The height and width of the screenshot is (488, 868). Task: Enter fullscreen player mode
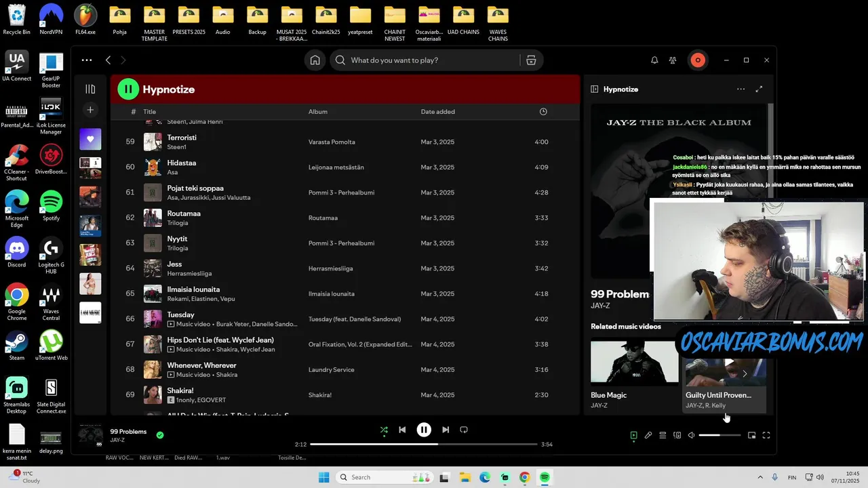coord(766,435)
